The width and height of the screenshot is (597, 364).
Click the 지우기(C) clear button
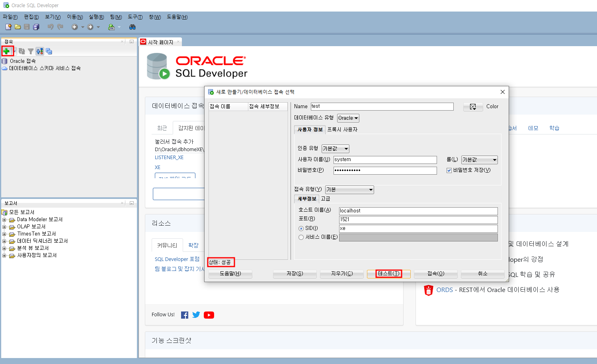342,274
